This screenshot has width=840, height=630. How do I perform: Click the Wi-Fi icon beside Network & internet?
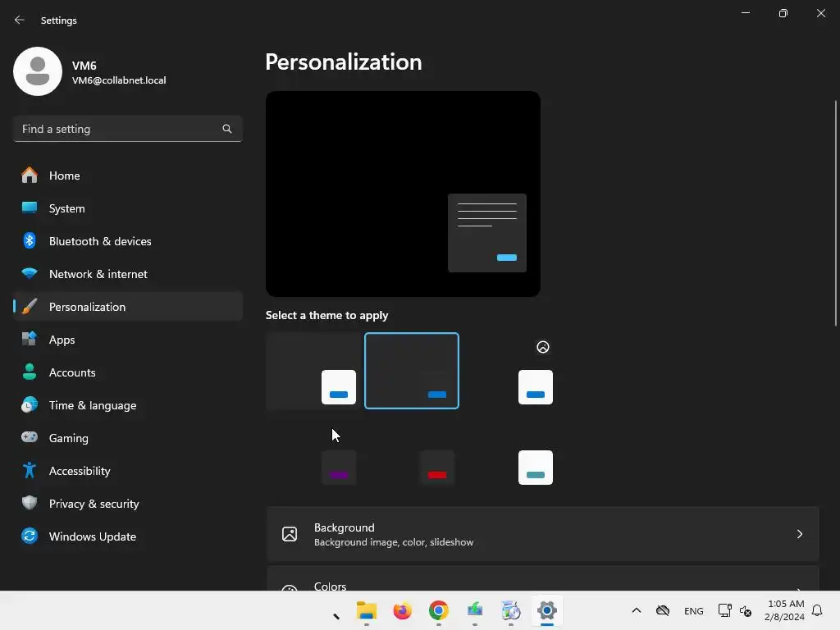point(30,273)
